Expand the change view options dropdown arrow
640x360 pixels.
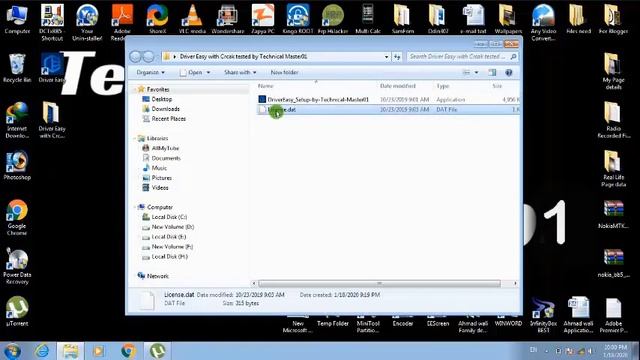(x=476, y=73)
